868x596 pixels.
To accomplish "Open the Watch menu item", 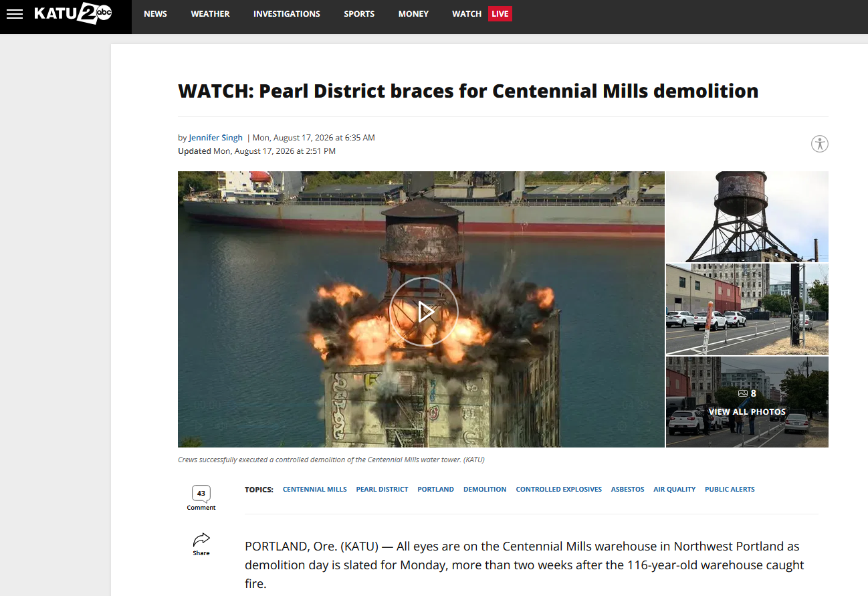I will coord(467,14).
